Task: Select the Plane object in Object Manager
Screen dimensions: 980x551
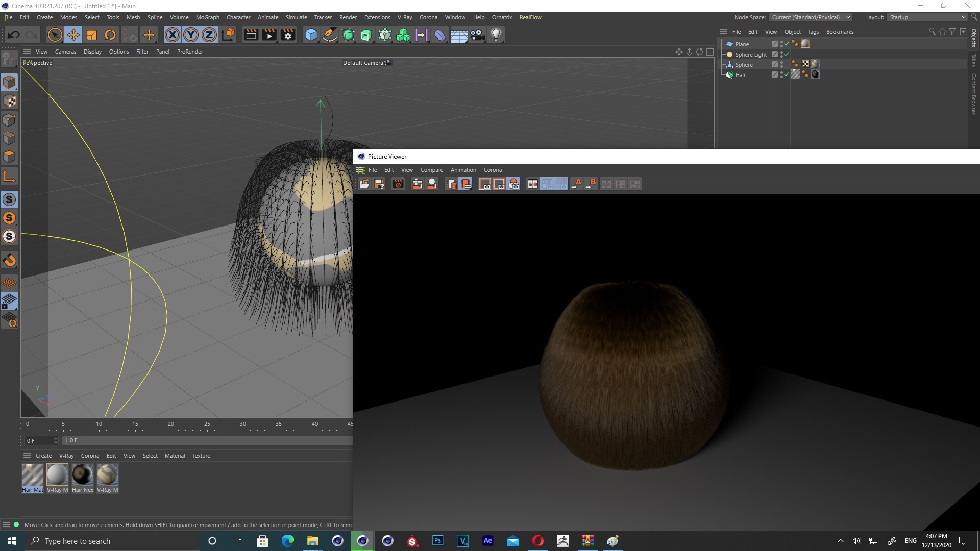Action: (x=742, y=44)
